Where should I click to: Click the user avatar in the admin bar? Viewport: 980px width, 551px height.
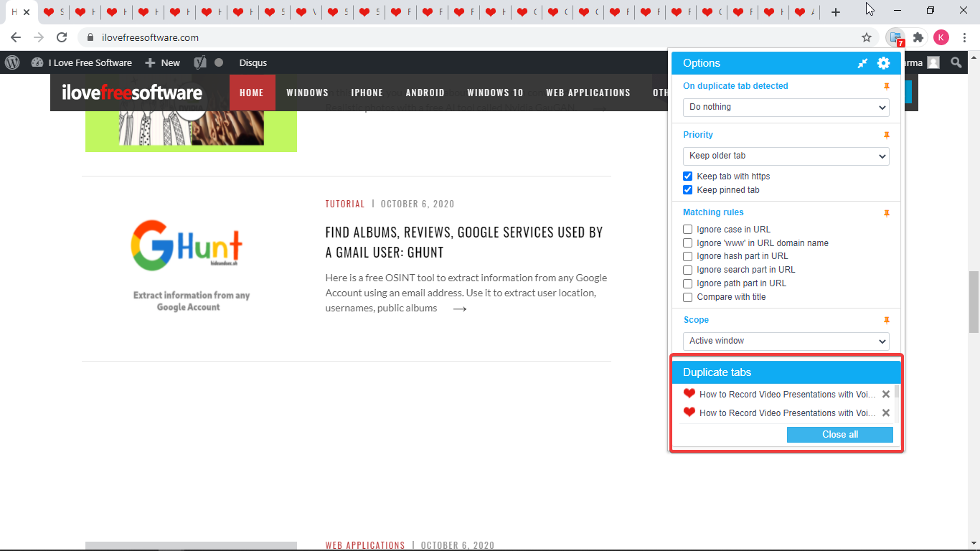point(933,62)
